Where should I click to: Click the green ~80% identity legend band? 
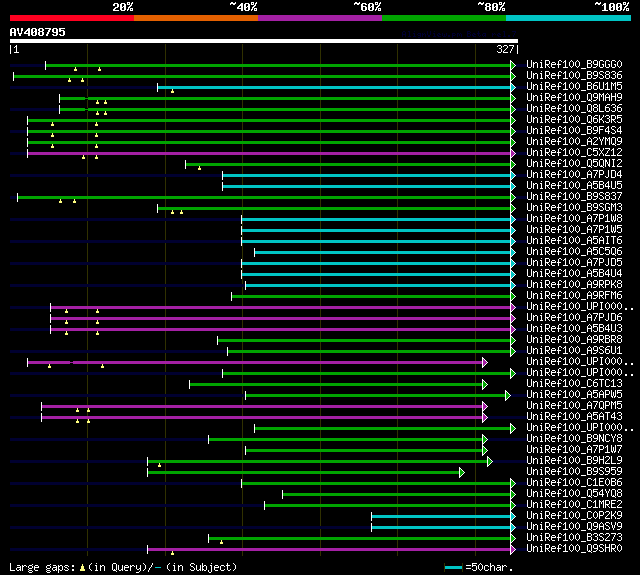point(444,18)
